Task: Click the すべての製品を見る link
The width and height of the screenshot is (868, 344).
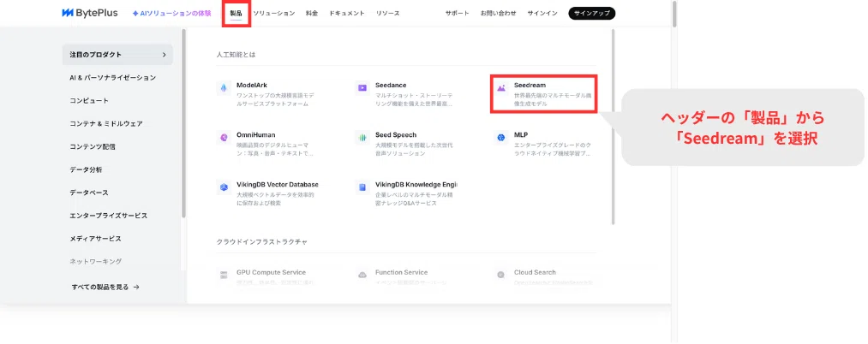Action: coord(105,287)
